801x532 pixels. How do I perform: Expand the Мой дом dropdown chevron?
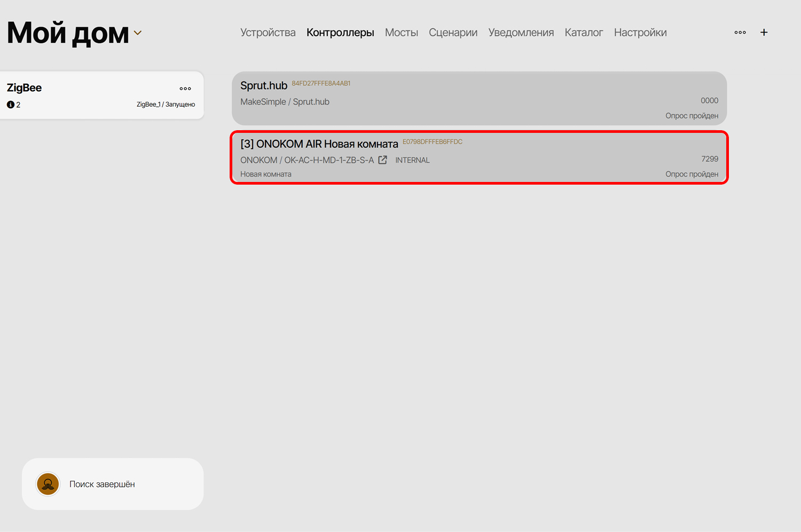pyautogui.click(x=138, y=33)
